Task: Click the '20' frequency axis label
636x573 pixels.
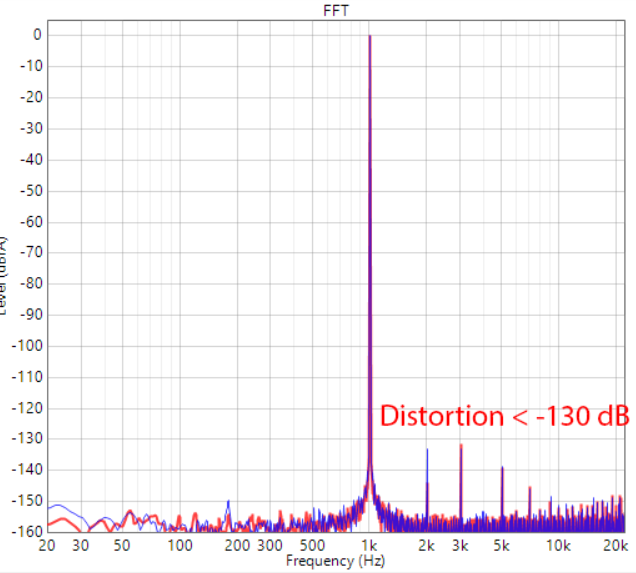Action: (x=47, y=546)
